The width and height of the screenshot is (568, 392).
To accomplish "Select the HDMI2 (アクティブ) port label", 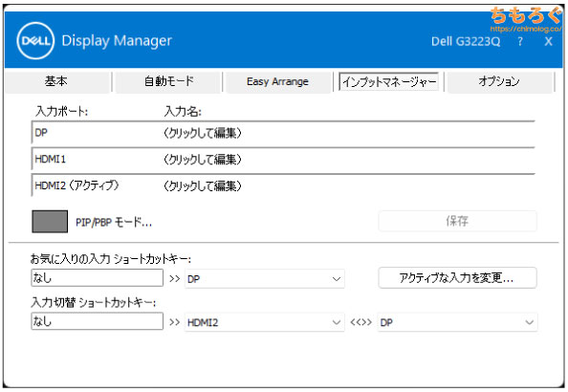I will 76,185.
